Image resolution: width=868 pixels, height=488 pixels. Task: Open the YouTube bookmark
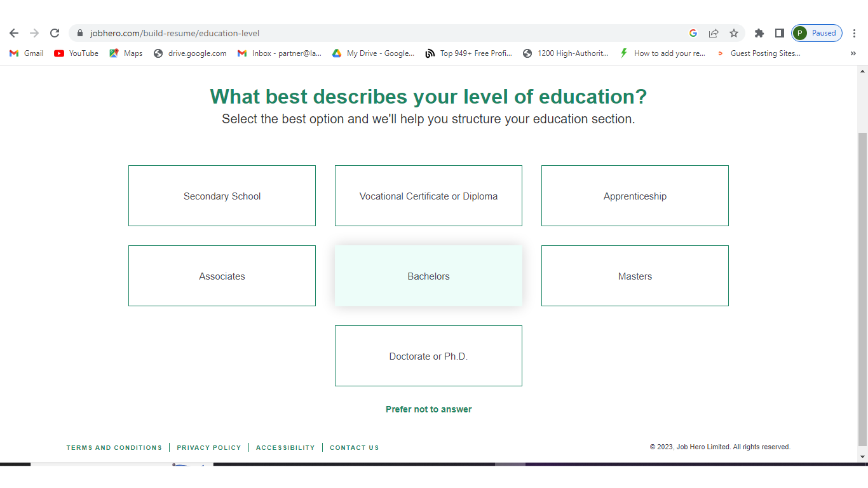point(76,53)
